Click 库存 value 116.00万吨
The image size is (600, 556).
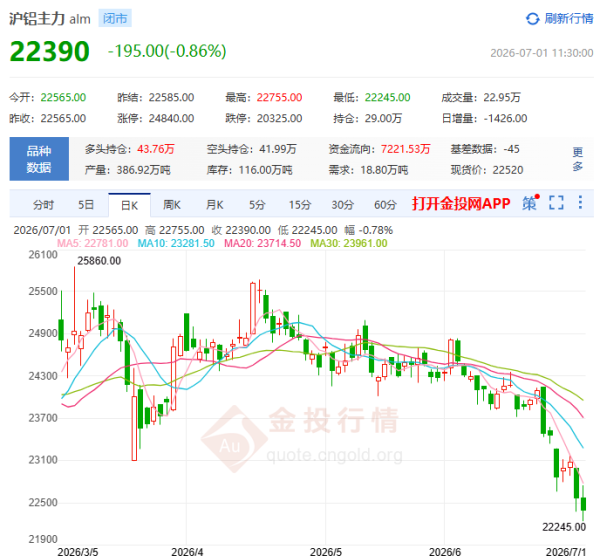(266, 170)
